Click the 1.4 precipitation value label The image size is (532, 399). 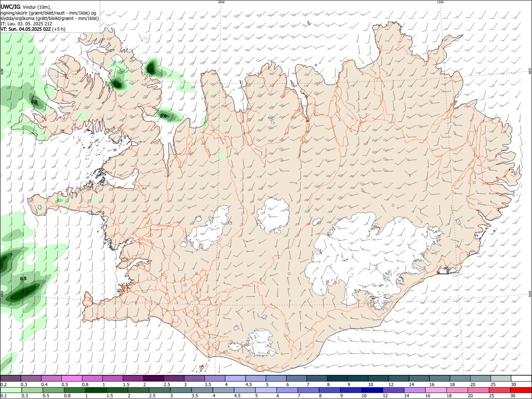pos(117,85)
